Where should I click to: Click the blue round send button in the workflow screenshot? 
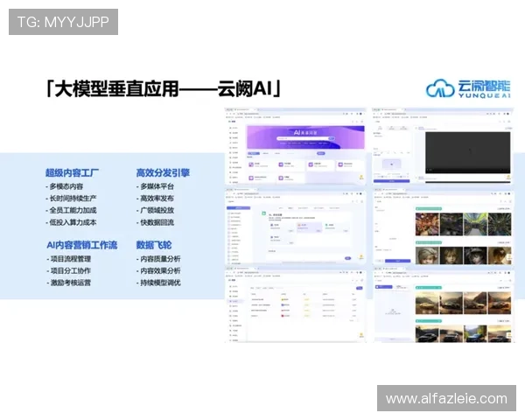(x=348, y=258)
